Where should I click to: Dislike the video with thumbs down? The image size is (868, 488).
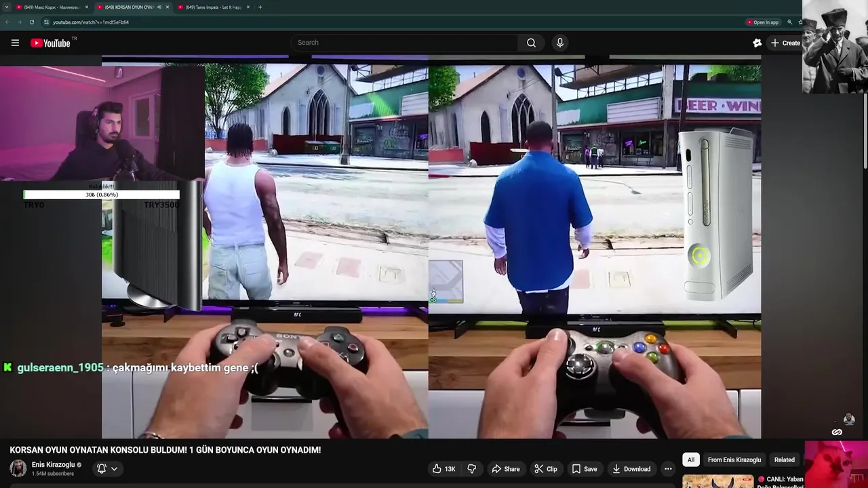pyautogui.click(x=472, y=469)
